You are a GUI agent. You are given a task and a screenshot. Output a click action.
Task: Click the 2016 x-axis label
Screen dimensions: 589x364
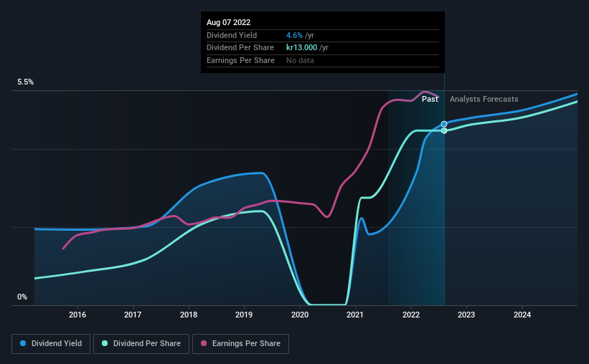click(x=77, y=315)
